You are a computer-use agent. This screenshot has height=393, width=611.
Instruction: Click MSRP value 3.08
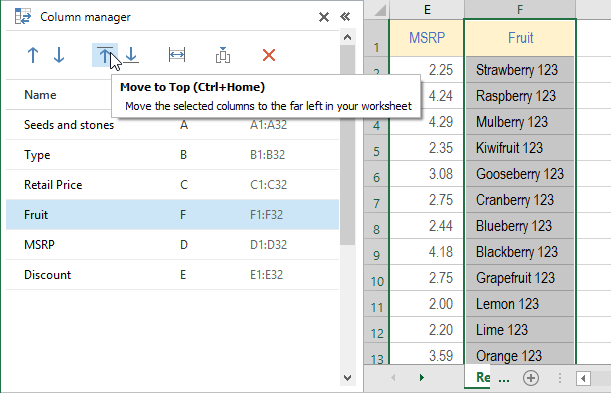[x=427, y=174]
